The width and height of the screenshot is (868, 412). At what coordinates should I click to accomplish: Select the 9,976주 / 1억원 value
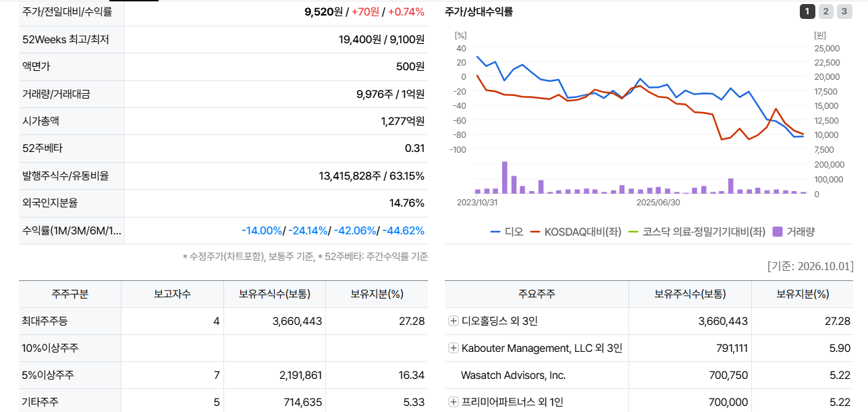pyautogui.click(x=390, y=94)
